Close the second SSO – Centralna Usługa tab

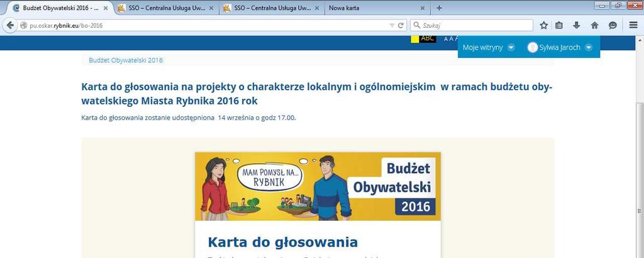point(211,8)
